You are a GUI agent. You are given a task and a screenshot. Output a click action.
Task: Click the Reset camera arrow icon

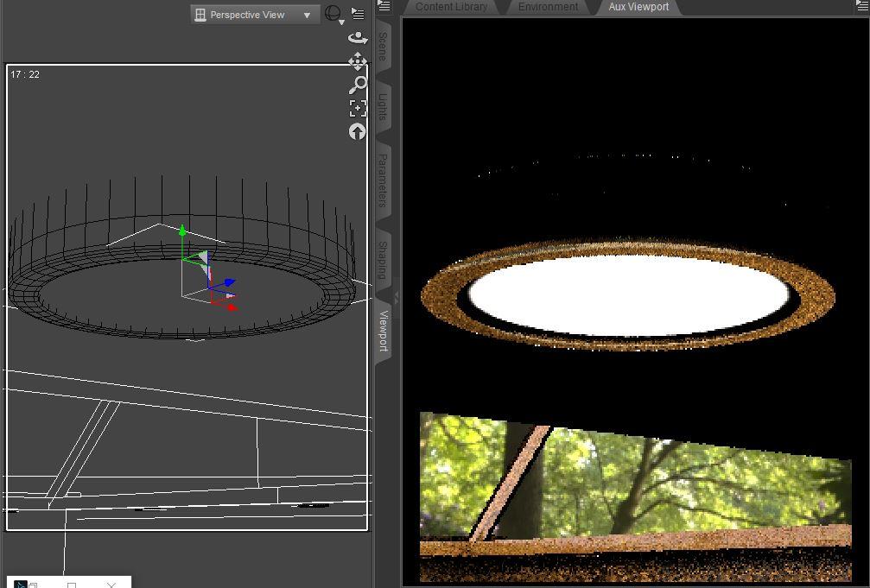pos(358,131)
